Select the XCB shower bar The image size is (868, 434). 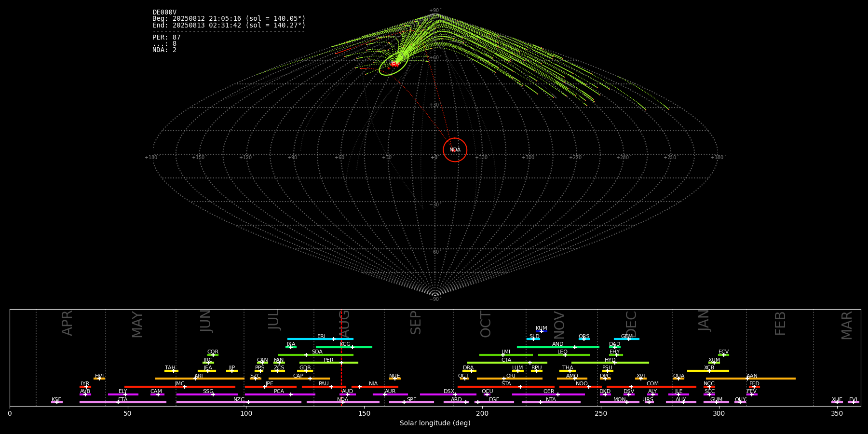708,371
